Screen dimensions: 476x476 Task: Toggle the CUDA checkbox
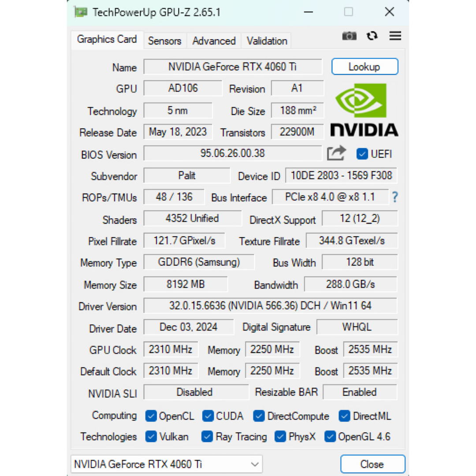pos(208,416)
